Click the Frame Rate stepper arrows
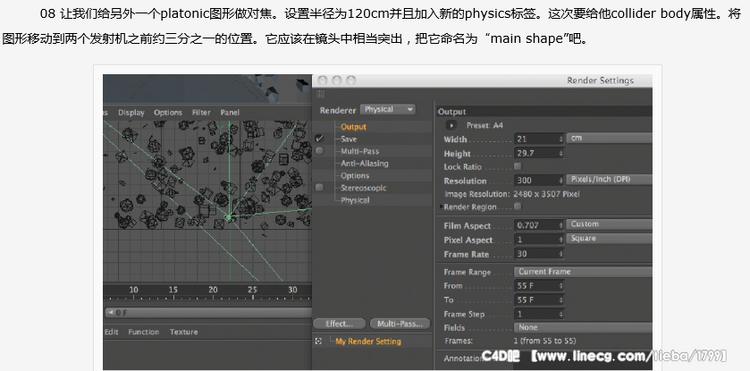This screenshot has width=750, height=371. tap(561, 254)
